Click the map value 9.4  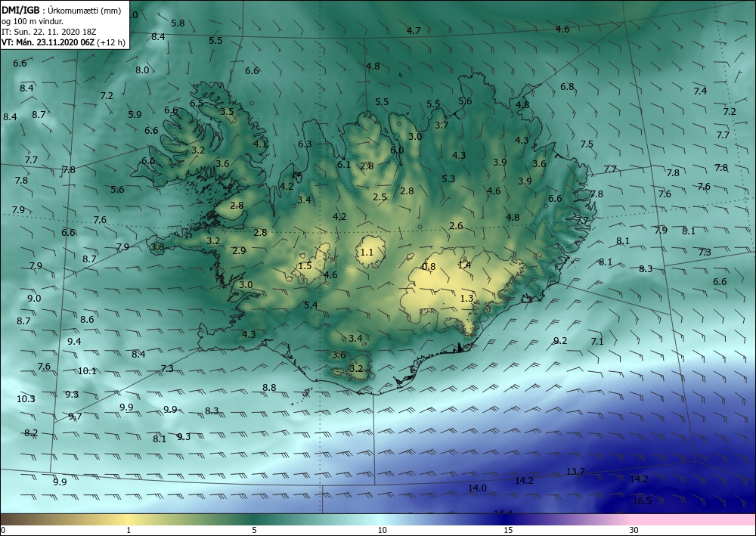click(74, 342)
